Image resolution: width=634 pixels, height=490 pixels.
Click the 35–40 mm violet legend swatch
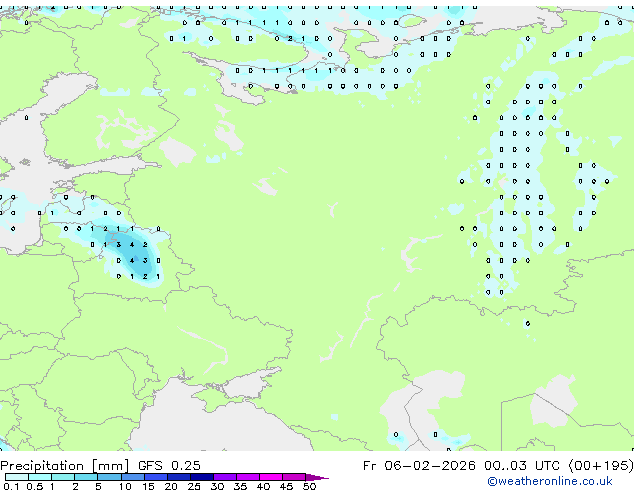[248, 477]
